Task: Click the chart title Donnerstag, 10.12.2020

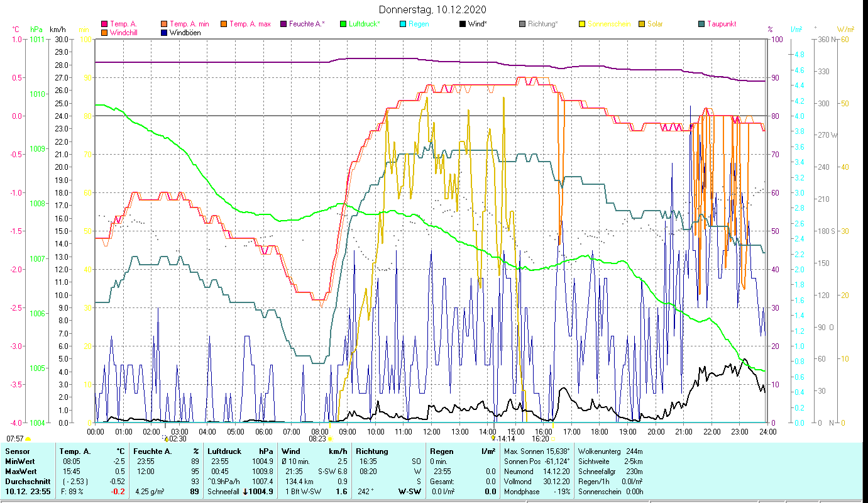Action: tap(433, 10)
